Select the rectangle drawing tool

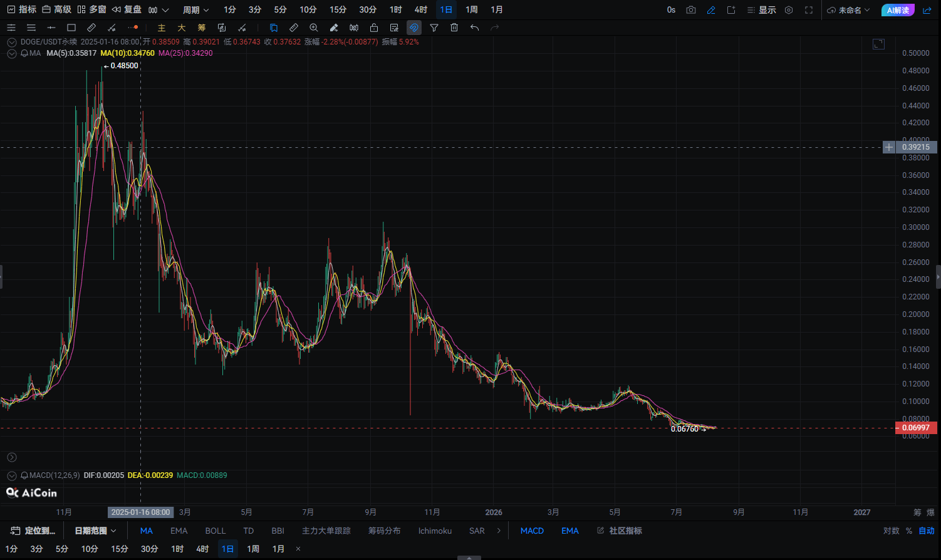tap(71, 28)
